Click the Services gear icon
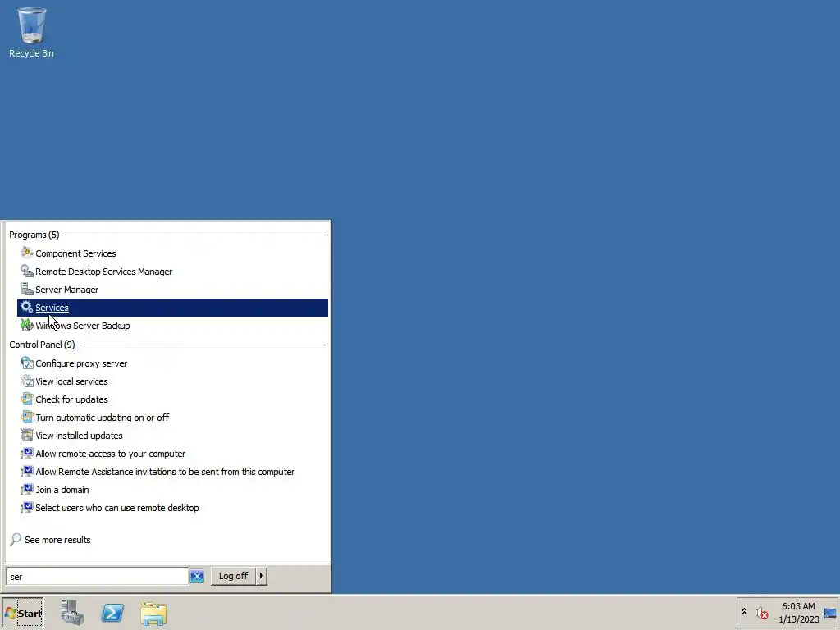The width and height of the screenshot is (840, 630). [27, 307]
